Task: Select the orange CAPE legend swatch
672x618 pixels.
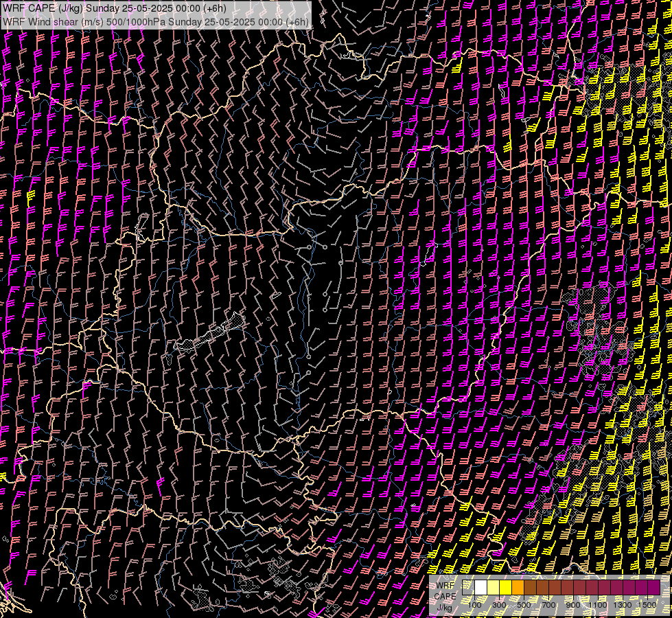Action: click(518, 588)
